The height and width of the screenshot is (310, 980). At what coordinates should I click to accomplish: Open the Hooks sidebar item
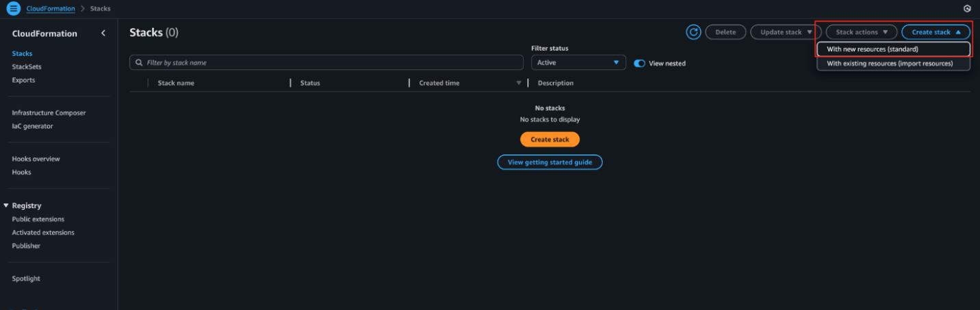(21, 172)
